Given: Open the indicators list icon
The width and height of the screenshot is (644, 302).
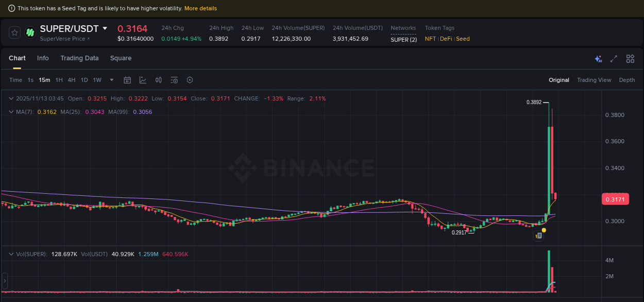Looking at the screenshot, I should pyautogui.click(x=174, y=80).
